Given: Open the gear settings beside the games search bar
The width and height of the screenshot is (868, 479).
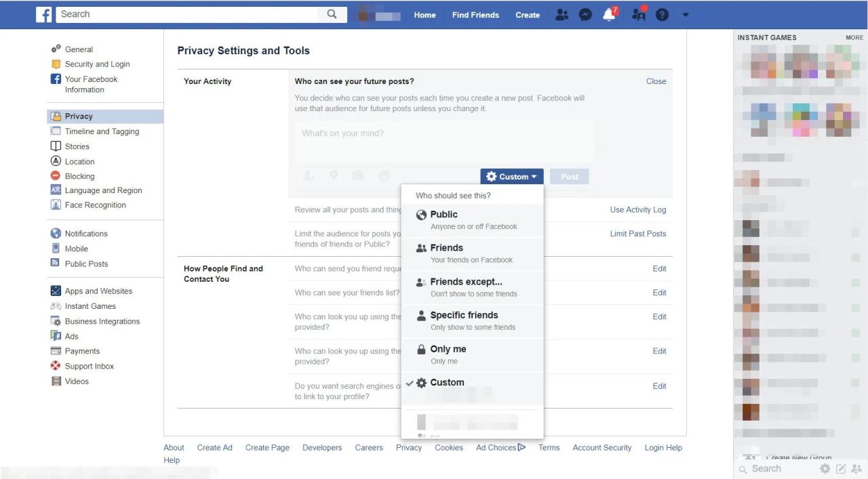Looking at the screenshot, I should pos(825,468).
